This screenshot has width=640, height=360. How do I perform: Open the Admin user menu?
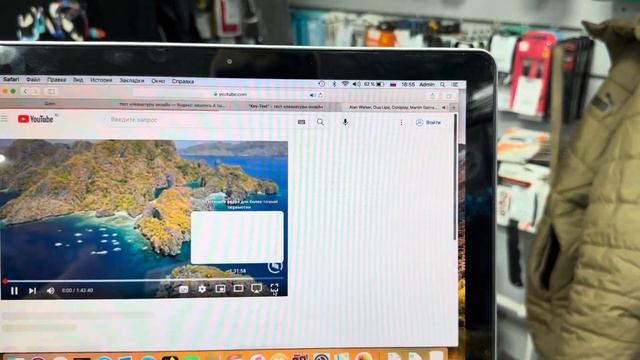tap(427, 84)
